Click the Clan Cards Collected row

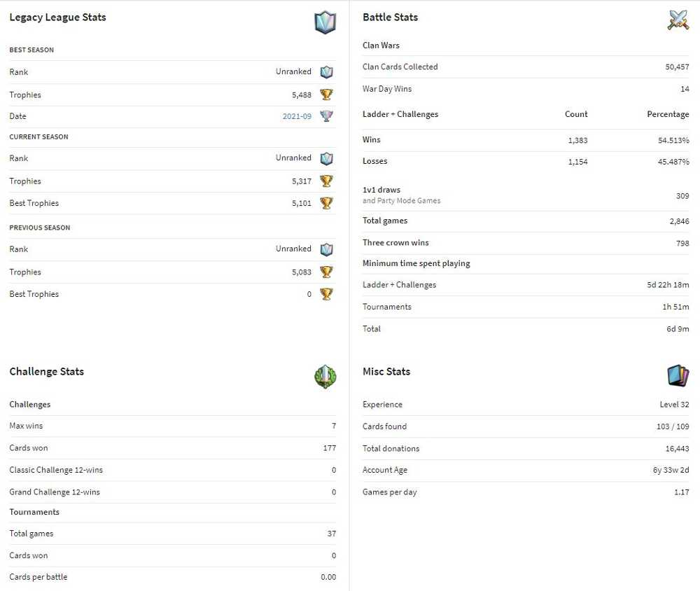[526, 67]
